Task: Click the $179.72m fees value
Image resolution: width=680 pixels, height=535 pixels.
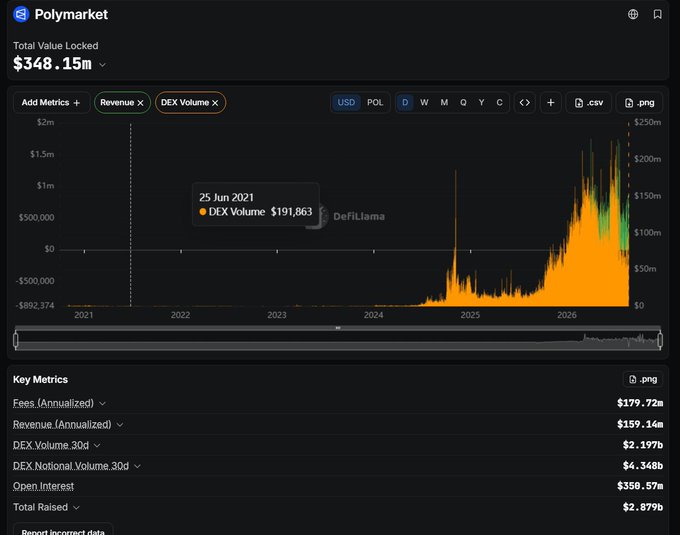Action: [640, 403]
